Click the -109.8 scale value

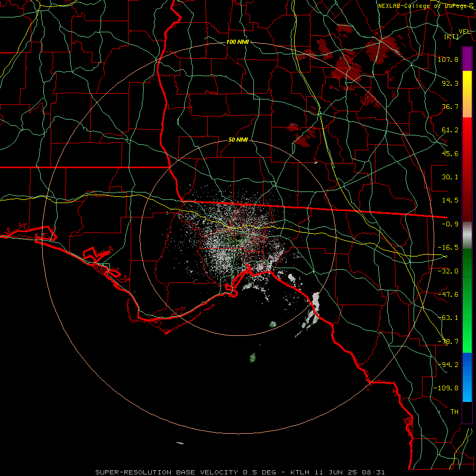[446, 388]
